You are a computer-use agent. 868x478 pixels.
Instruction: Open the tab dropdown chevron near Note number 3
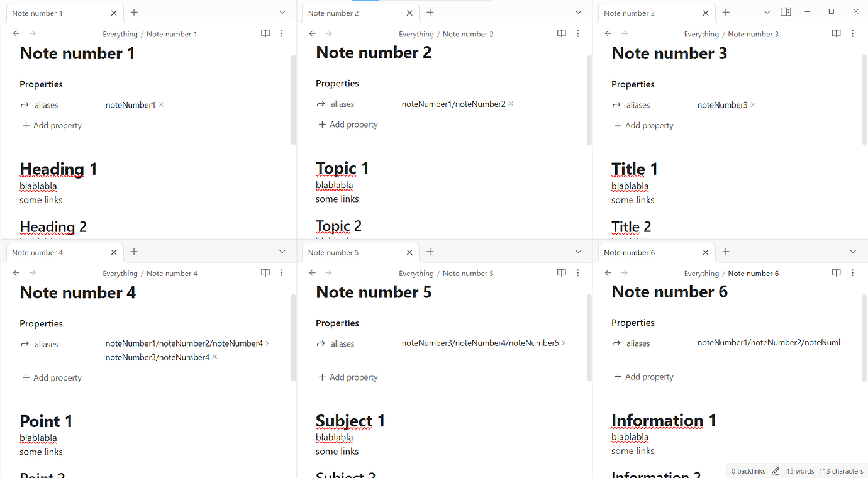[766, 13]
